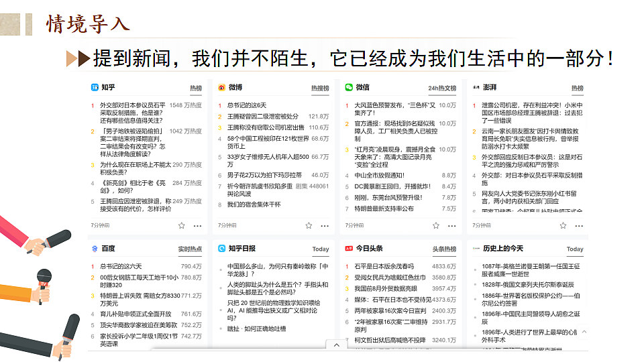Open 澎湃 item 网友向人大党委书记张东刚小红书留言
The height and width of the screenshot is (362, 644).
coord(529,197)
